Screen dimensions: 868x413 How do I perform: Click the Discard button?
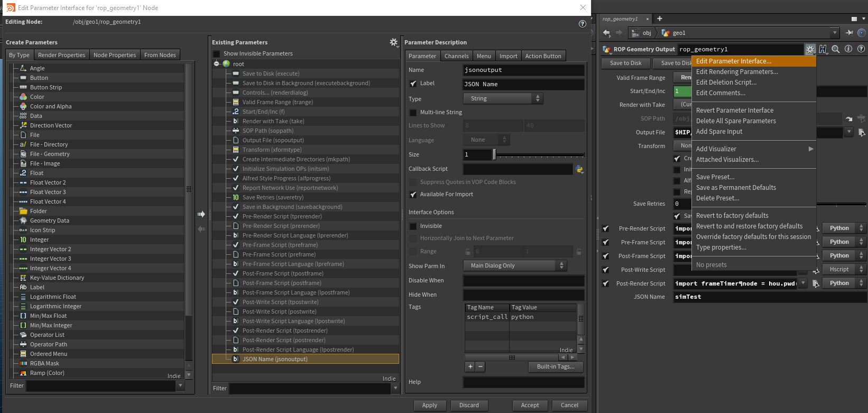click(x=469, y=405)
